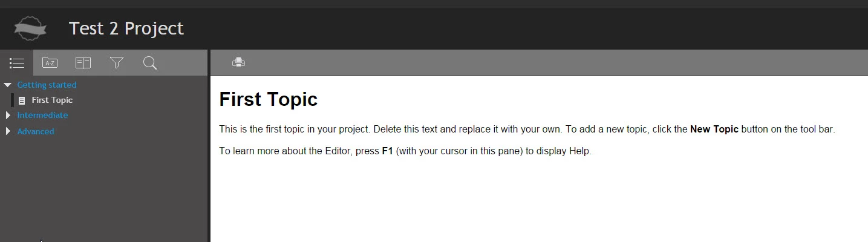Open First Topic in the contents tree
Viewport: 868px width, 242px height.
pos(52,100)
